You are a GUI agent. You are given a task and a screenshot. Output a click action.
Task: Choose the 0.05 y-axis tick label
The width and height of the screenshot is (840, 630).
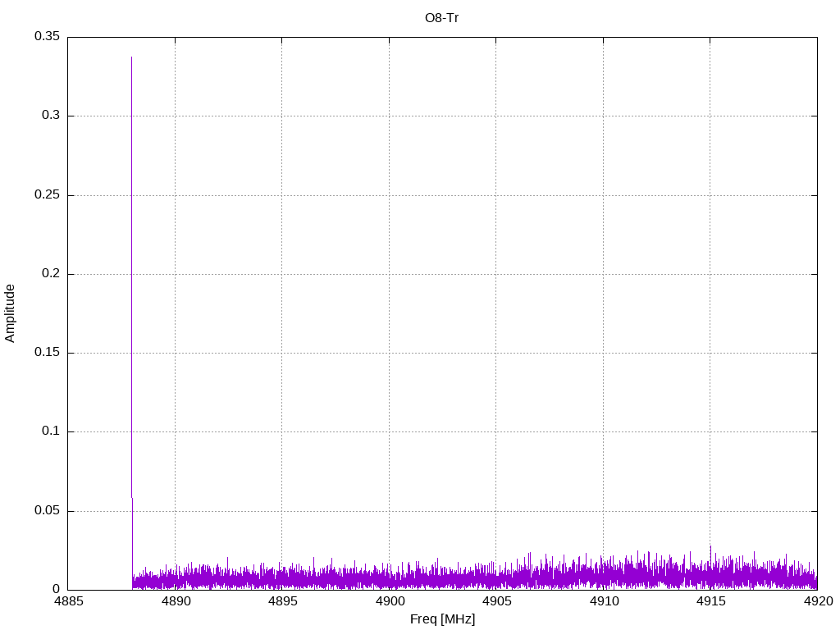[47, 511]
